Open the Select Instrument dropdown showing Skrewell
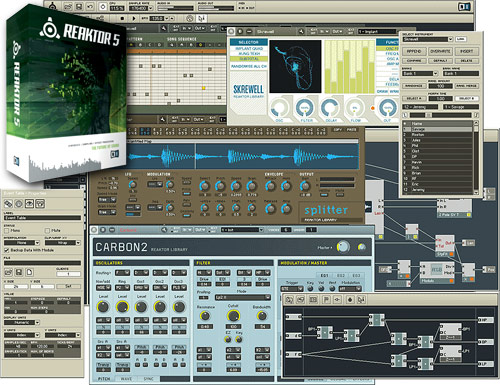500x385 pixels. (428, 39)
